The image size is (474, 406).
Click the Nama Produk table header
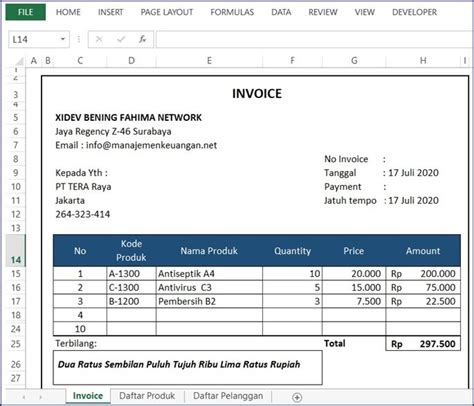click(x=209, y=251)
